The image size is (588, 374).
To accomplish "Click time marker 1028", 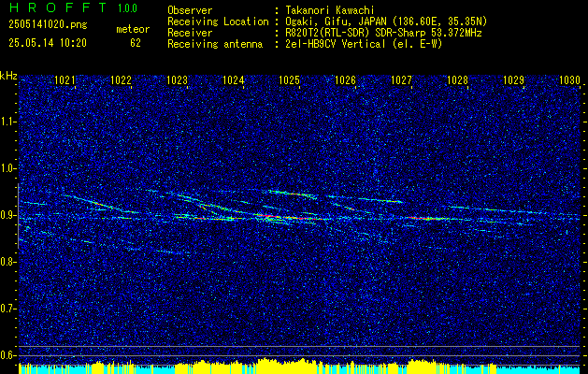I will tap(457, 79).
